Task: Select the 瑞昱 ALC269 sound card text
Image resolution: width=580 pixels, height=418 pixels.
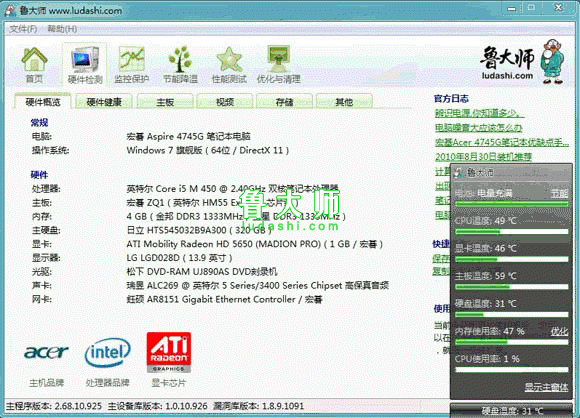Action: [257, 286]
